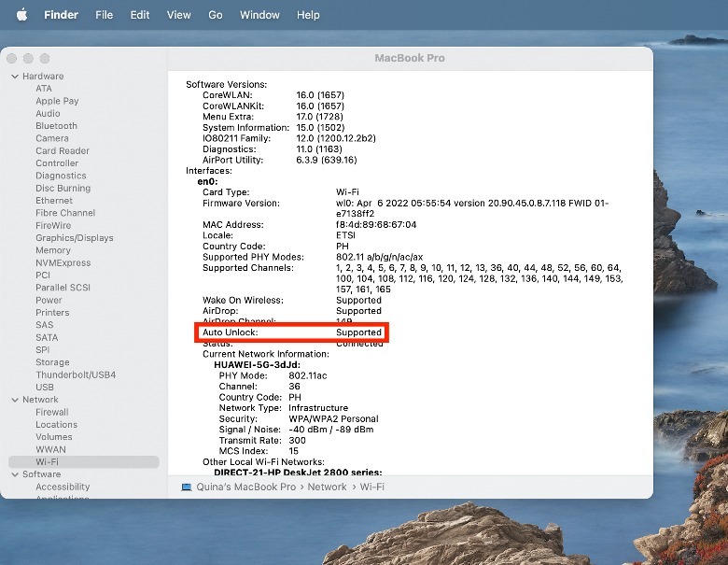Select Thunderbolt/USB4 in the Hardware list
728x565 pixels.
(x=76, y=374)
